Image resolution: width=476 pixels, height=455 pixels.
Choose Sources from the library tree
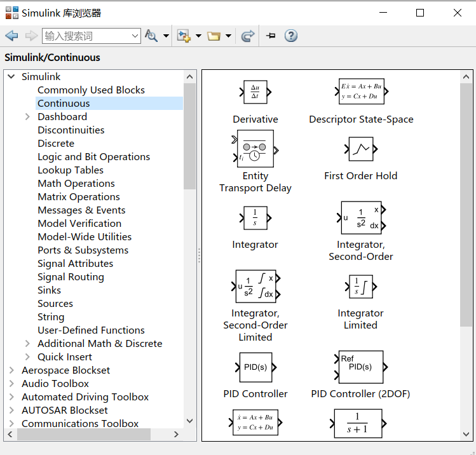(55, 304)
